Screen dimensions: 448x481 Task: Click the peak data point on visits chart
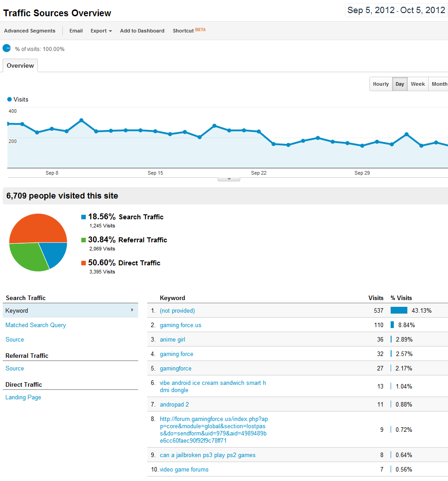pos(81,120)
